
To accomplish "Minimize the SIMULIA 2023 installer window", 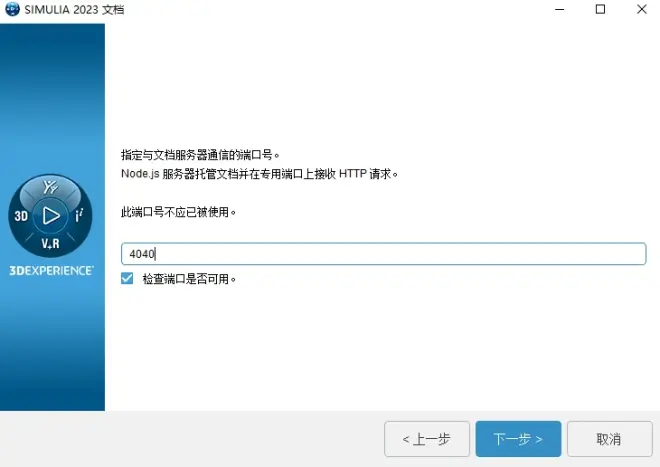I will 559,9.
